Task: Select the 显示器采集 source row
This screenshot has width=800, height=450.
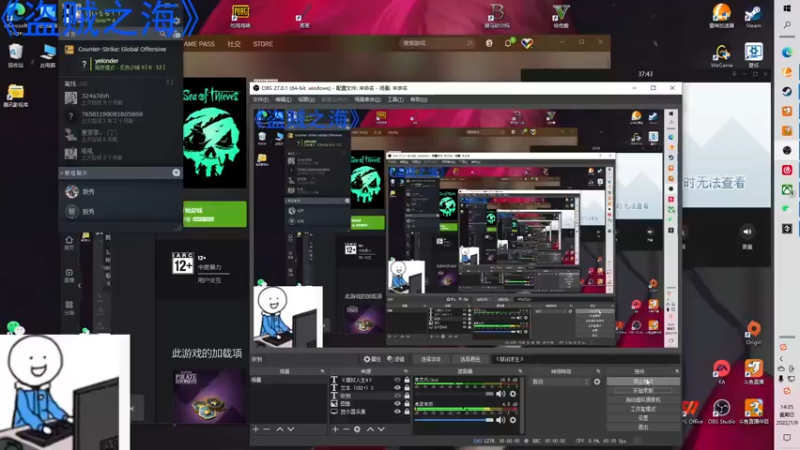Action: click(370, 411)
